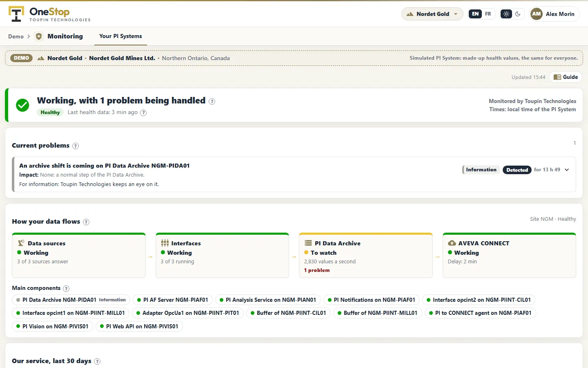This screenshot has width=588, height=368.
Task: Click the OneStop Toupin Technologies logo
Action: coord(49,14)
